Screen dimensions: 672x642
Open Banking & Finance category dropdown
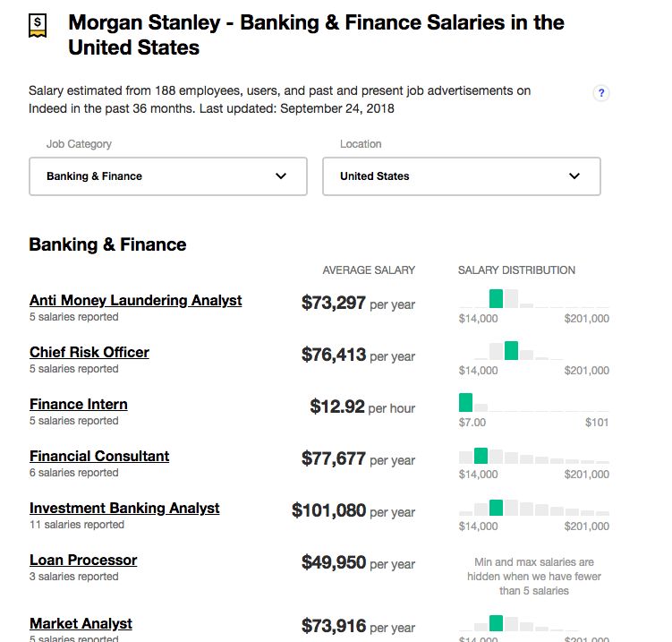coord(168,176)
